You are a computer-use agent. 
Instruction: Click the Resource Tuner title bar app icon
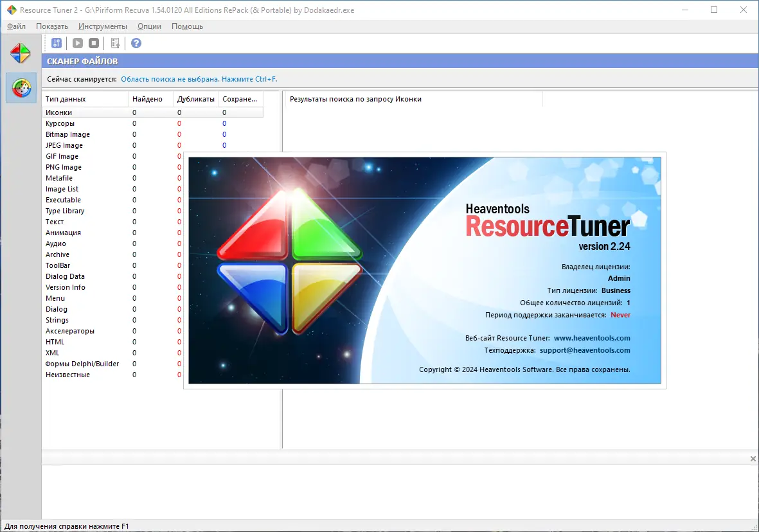point(11,10)
